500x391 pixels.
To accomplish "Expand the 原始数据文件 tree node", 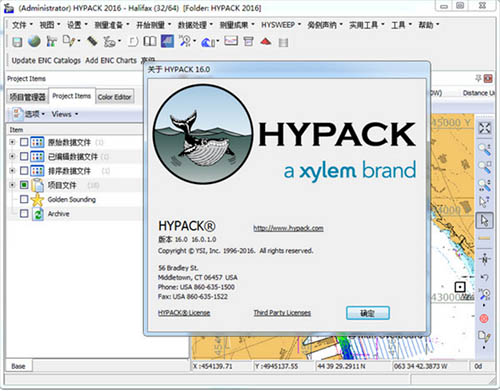I will [x=12, y=142].
